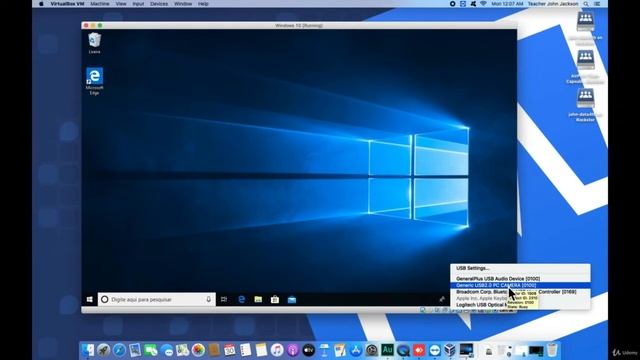This screenshot has height=360, width=640.
Task: Open Spotlight search magnifier icon
Action: [586, 4]
